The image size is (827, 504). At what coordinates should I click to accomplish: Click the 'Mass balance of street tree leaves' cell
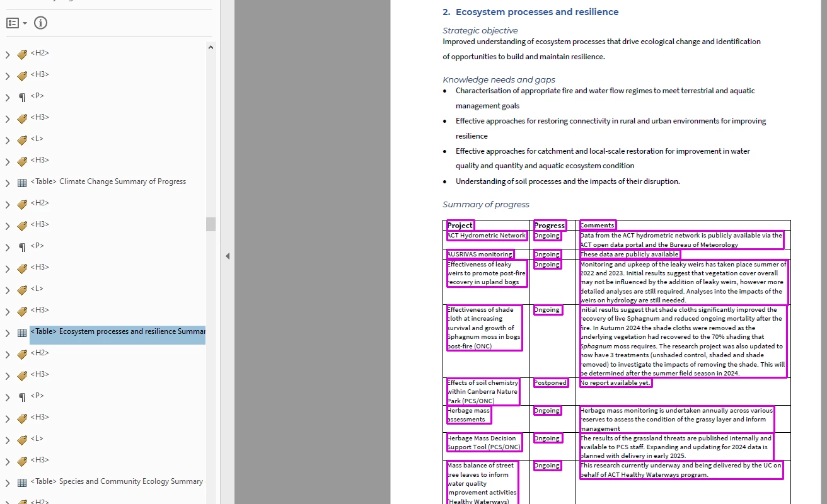[x=482, y=483]
